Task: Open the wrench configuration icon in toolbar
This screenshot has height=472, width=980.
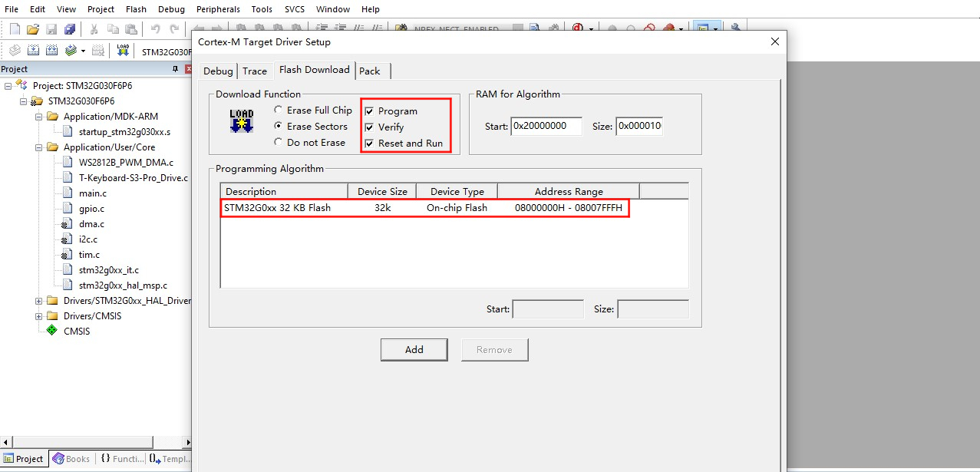Action: pyautogui.click(x=735, y=29)
